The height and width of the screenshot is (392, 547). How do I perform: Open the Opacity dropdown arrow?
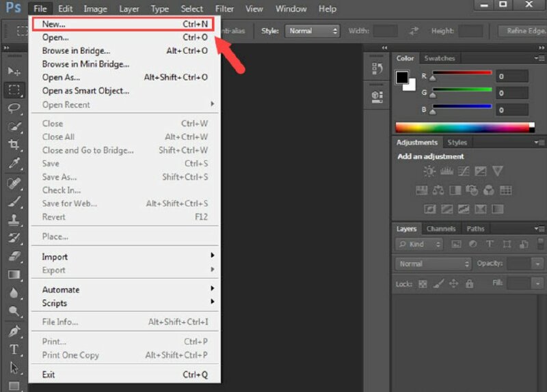coord(537,264)
